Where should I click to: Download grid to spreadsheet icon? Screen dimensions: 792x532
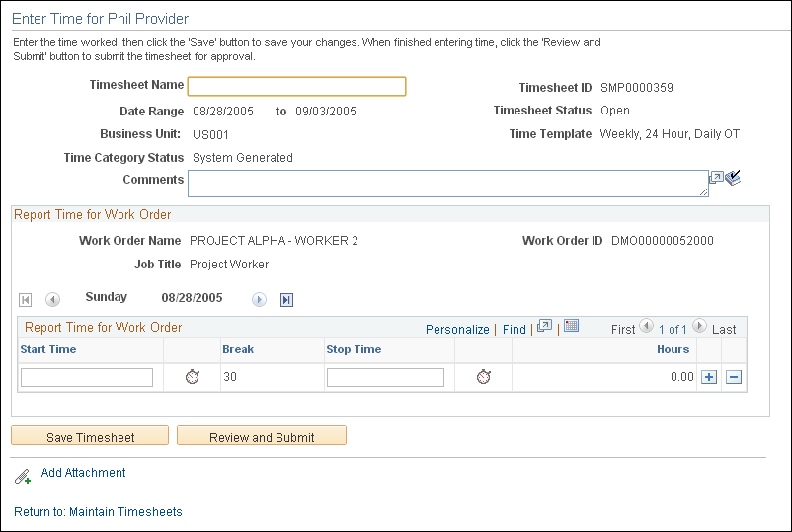coord(571,326)
